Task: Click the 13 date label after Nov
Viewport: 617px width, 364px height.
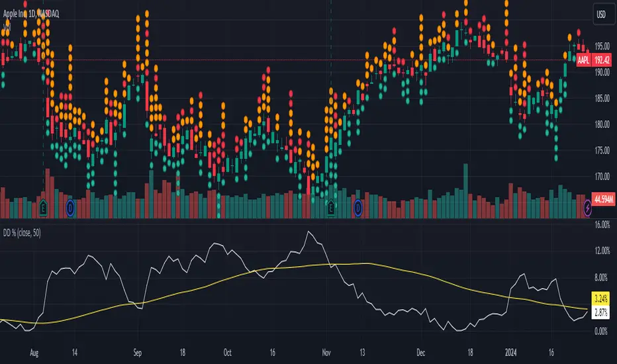Action: [362, 353]
